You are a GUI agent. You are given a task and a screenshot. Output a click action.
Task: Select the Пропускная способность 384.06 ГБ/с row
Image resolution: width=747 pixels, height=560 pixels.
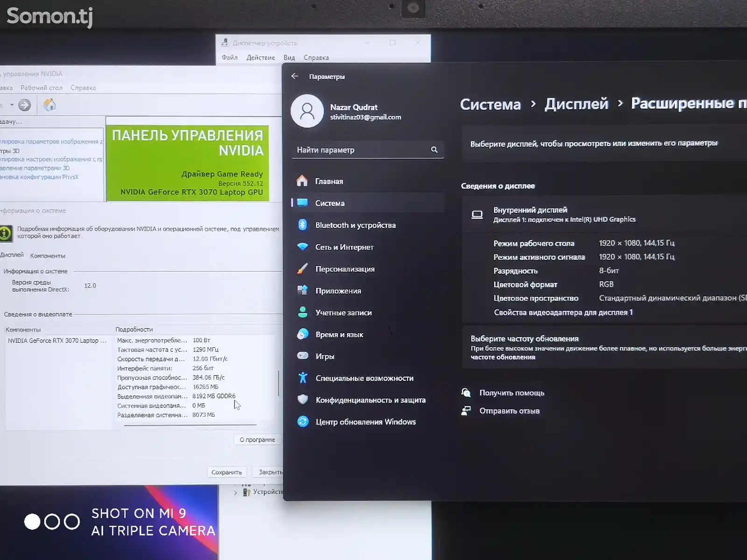coord(171,378)
